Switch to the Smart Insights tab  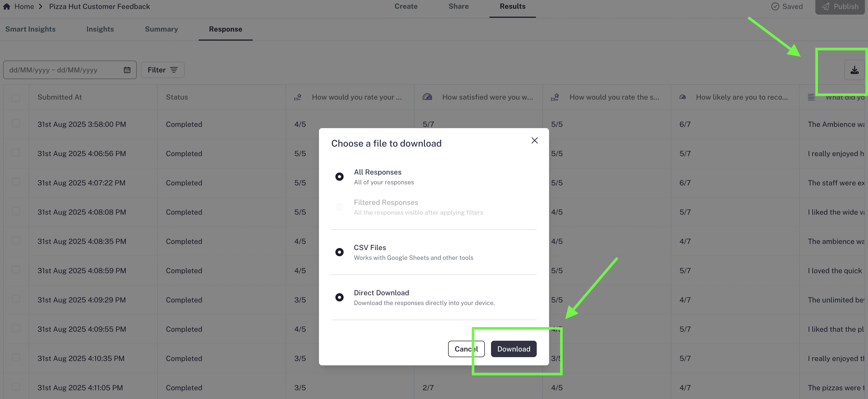[x=30, y=29]
